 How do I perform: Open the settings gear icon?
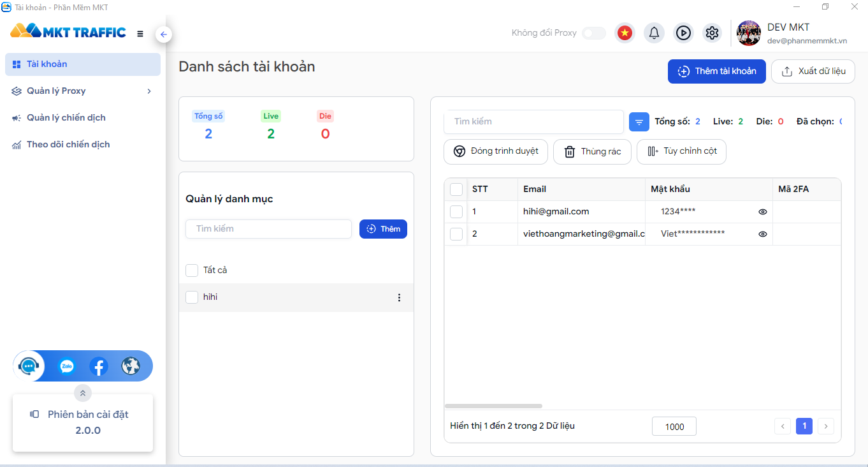coord(712,33)
